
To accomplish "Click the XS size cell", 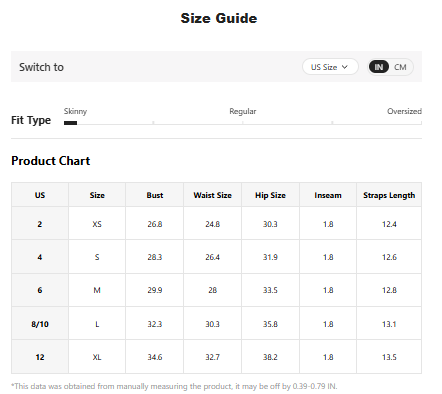I will pos(97,224).
